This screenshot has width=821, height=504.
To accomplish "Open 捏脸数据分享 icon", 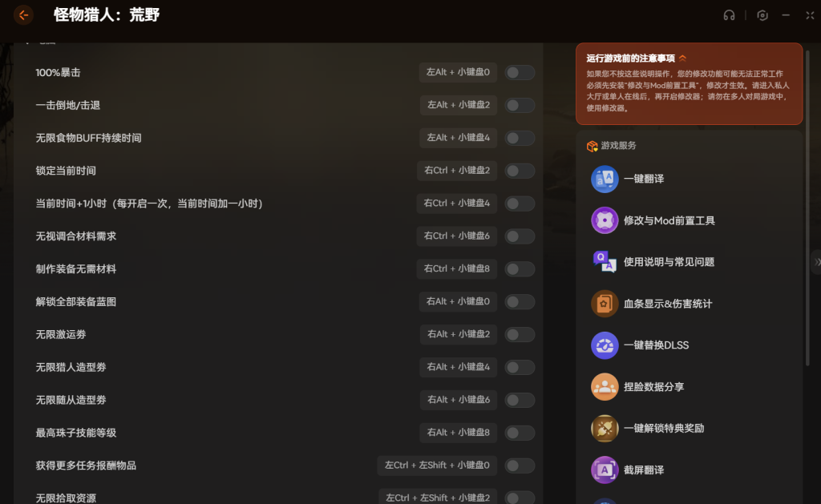I will (605, 387).
